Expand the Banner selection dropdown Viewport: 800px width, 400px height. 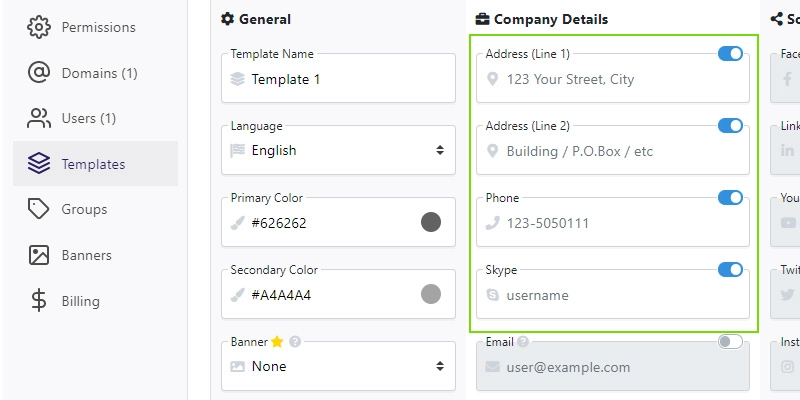tap(338, 366)
